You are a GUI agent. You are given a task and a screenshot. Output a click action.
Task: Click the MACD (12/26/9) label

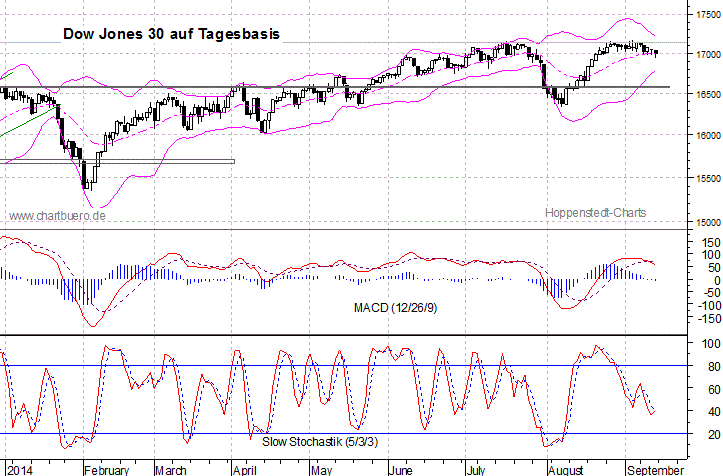[395, 308]
